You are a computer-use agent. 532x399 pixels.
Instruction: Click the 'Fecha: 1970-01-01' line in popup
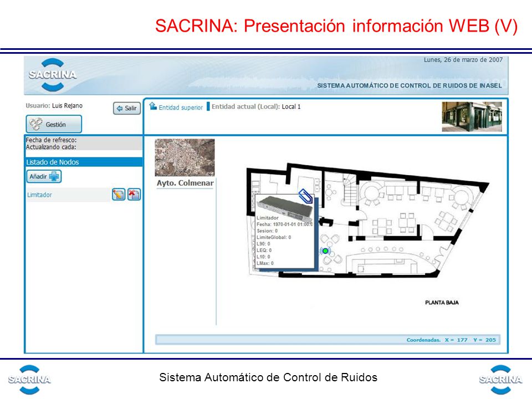tap(284, 224)
